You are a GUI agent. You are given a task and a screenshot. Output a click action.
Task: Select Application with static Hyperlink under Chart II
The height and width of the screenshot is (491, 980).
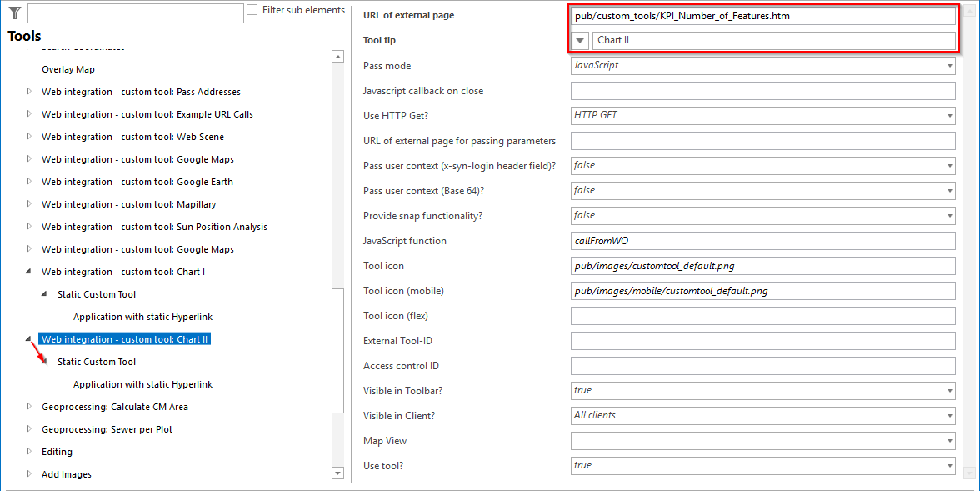pos(142,384)
